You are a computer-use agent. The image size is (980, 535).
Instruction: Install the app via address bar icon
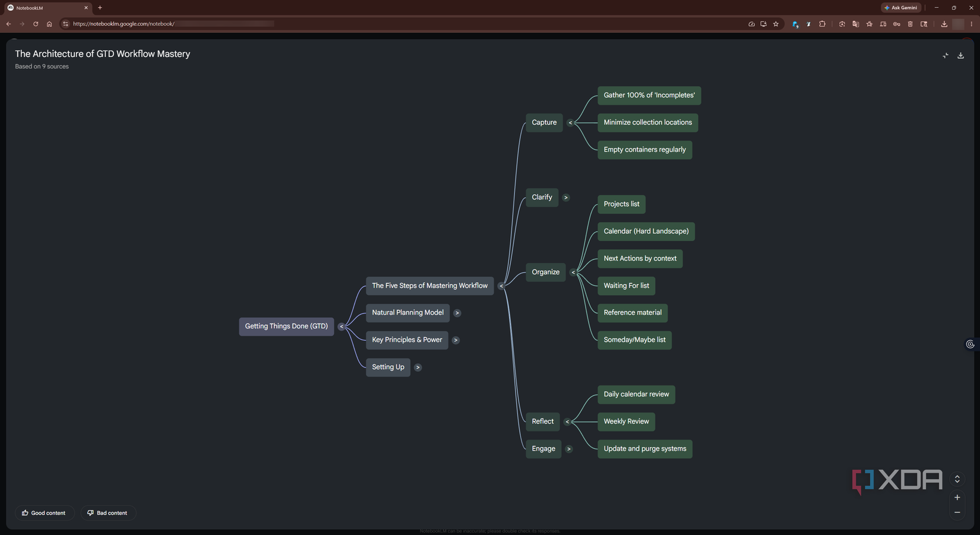pyautogui.click(x=763, y=24)
